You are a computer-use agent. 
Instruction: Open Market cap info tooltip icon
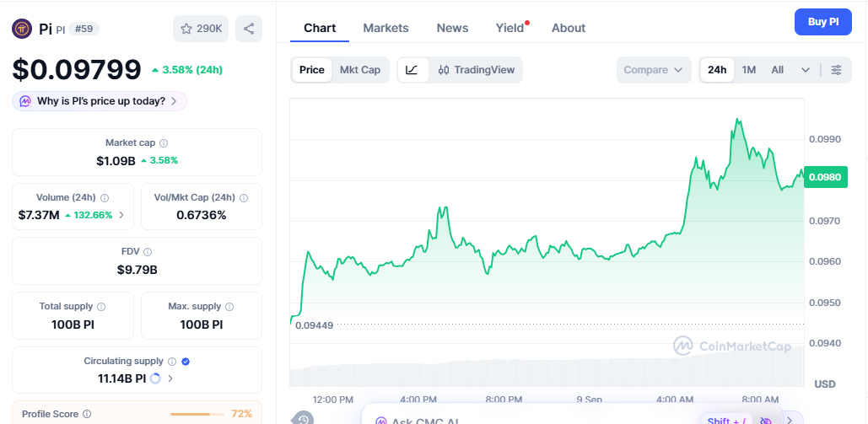pyautogui.click(x=164, y=142)
